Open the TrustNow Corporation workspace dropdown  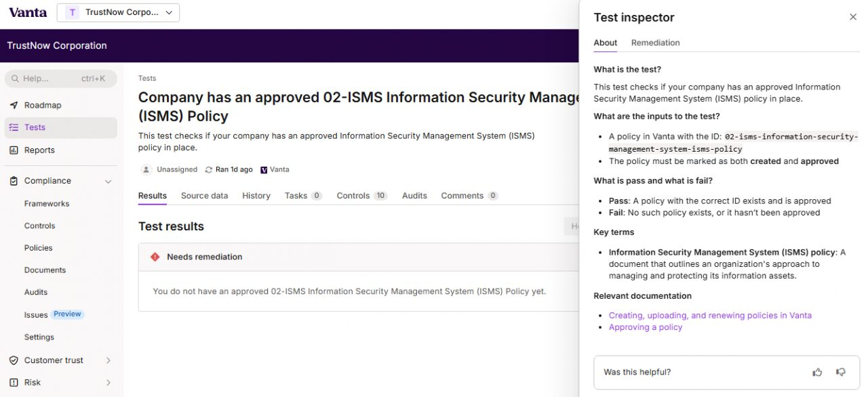pyautogui.click(x=118, y=12)
